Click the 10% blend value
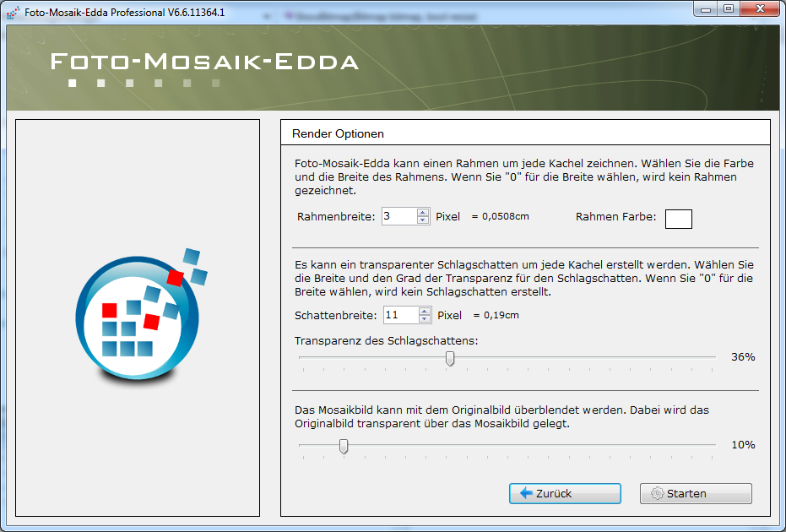Screen dimensions: 786x532 click(743, 445)
